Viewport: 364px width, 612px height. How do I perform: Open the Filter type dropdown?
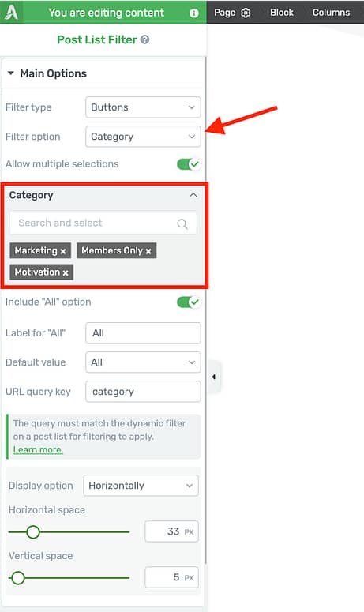[143, 107]
